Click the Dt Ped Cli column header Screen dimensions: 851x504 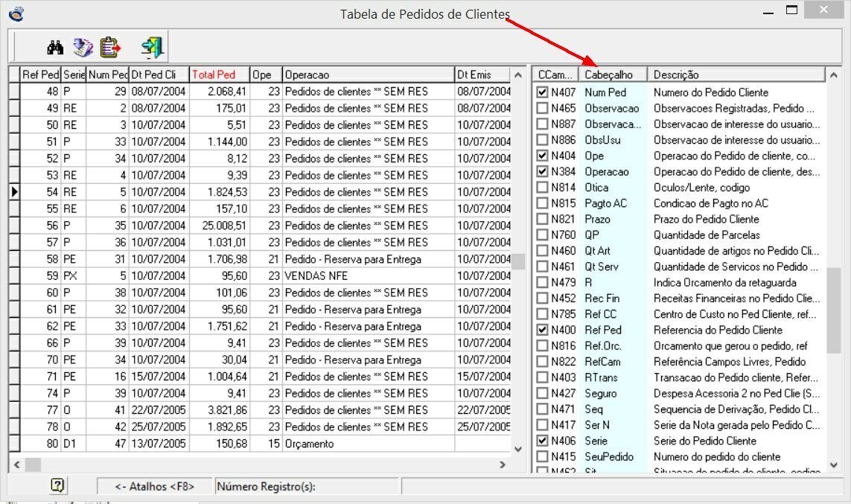(x=159, y=74)
